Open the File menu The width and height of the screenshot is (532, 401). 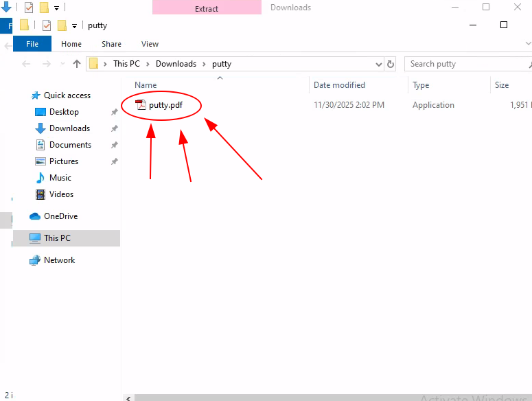tap(32, 44)
